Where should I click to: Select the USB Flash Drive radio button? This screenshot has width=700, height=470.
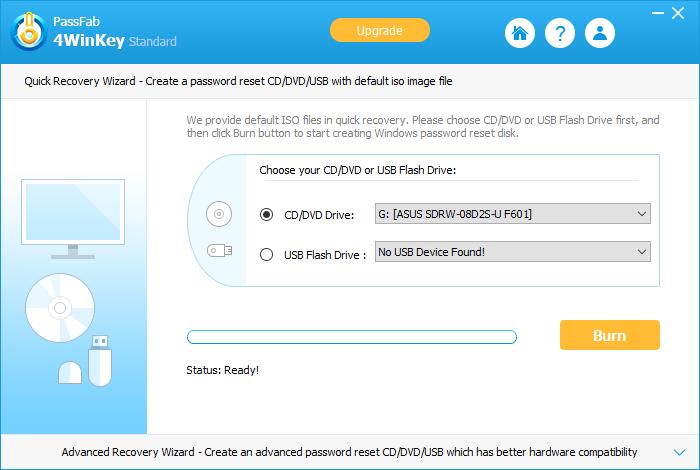point(267,254)
